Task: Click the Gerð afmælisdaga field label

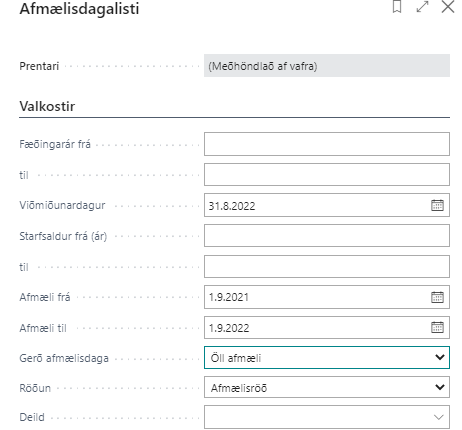Action: 64,358
